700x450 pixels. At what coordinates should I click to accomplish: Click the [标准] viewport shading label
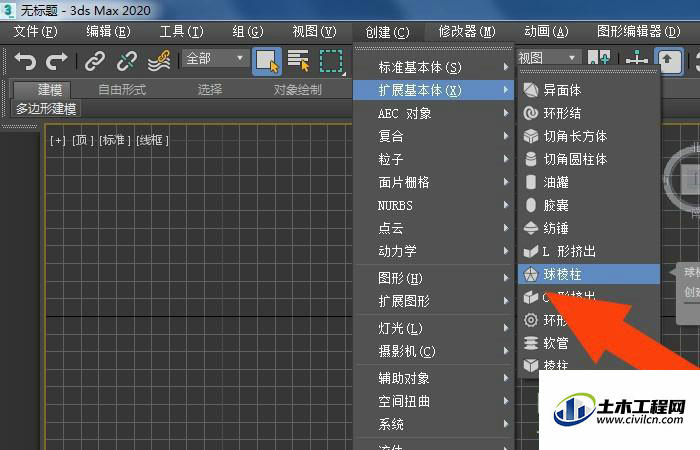pyautogui.click(x=115, y=141)
